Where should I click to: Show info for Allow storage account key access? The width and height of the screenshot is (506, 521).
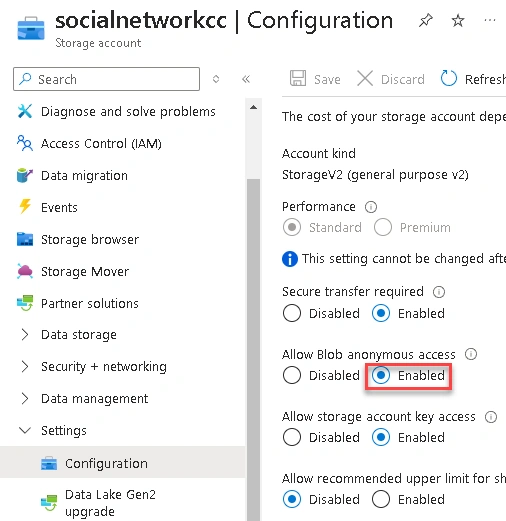491,417
